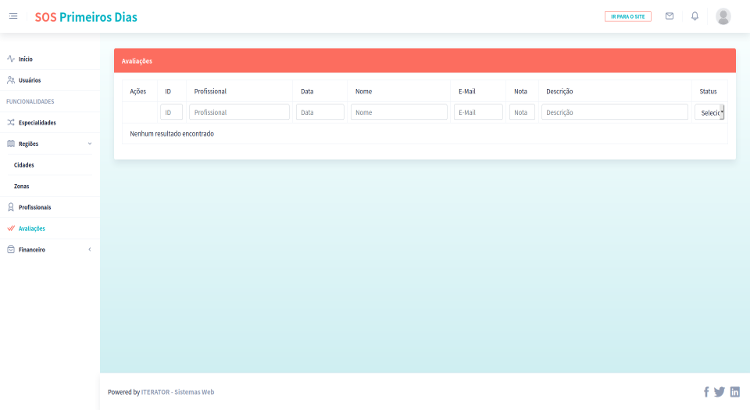Sort by the Descrição column header
750x410 pixels.
pyautogui.click(x=560, y=91)
